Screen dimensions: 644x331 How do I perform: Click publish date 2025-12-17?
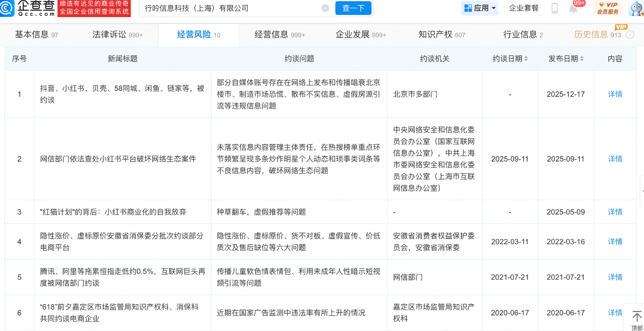[566, 94]
